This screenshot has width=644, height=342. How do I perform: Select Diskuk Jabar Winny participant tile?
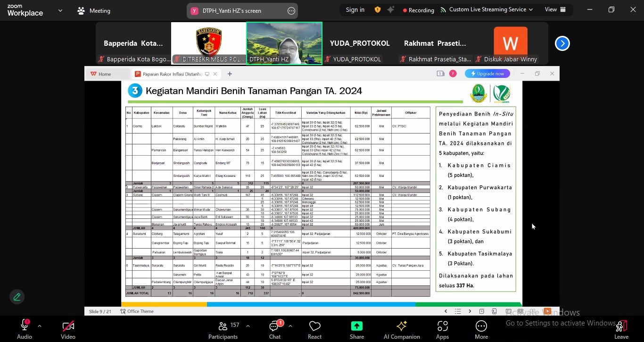511,43
